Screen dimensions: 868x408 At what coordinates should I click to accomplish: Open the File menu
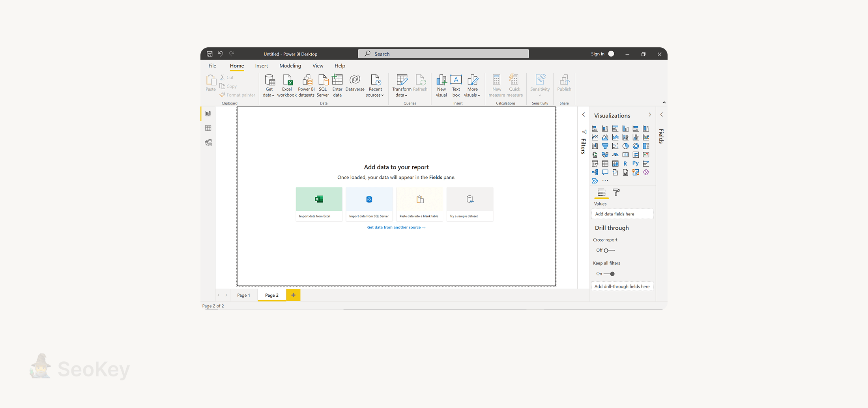pos(212,66)
